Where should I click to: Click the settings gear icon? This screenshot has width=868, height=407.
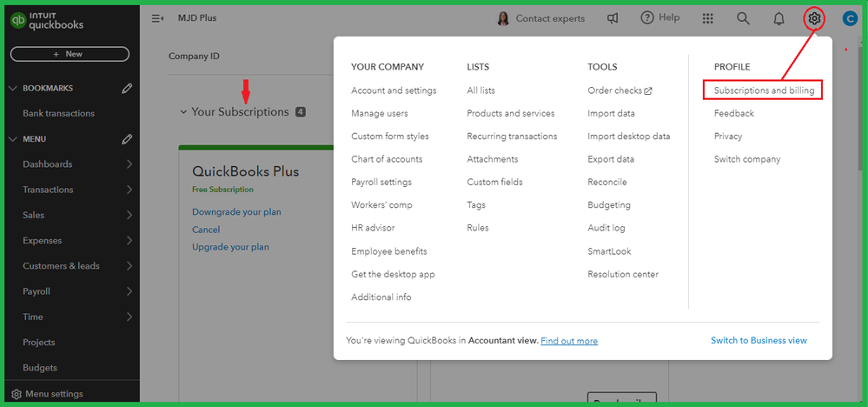pos(813,17)
